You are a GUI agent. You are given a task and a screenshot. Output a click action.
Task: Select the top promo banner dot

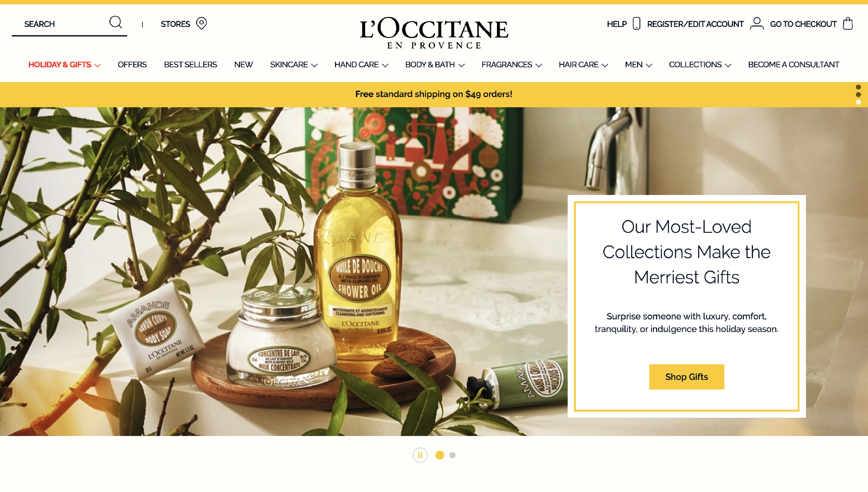tap(858, 87)
